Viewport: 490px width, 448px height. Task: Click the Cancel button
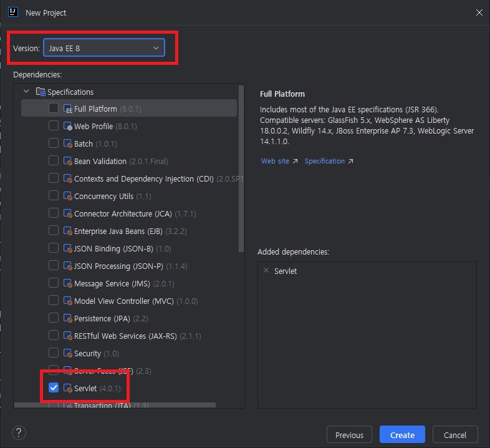point(455,434)
